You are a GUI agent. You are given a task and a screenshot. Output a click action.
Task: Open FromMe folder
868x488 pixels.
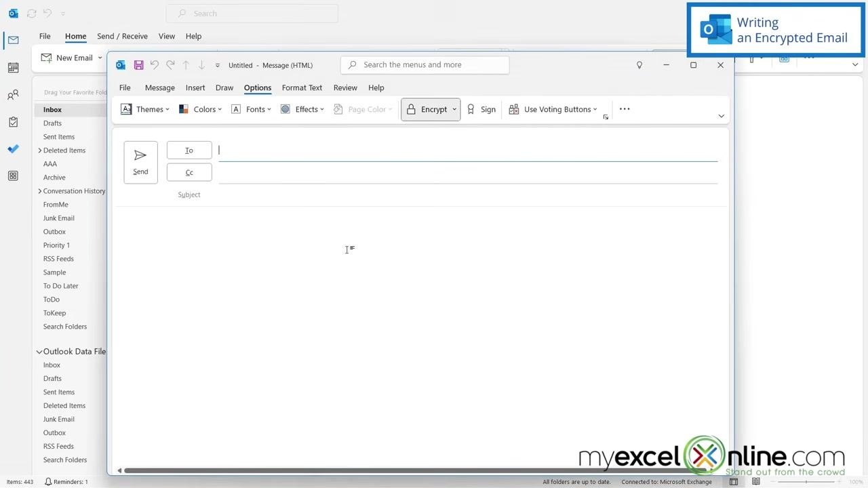[x=56, y=205]
